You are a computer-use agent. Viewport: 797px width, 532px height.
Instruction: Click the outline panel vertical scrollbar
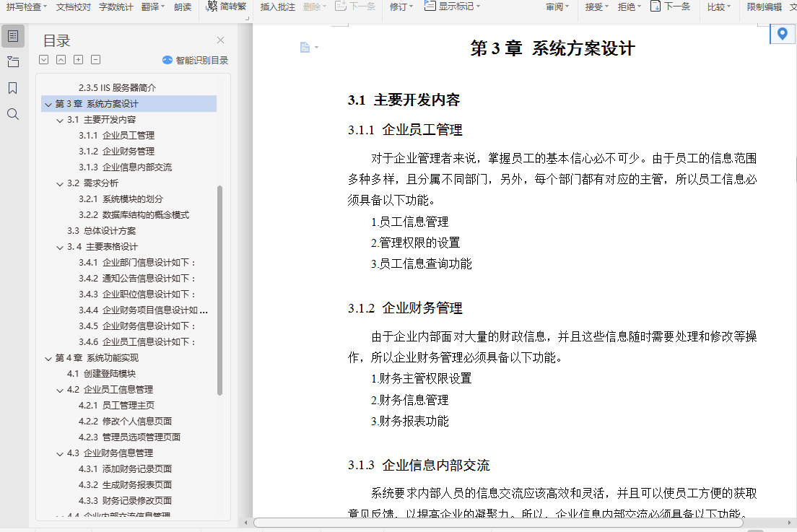pos(219,290)
